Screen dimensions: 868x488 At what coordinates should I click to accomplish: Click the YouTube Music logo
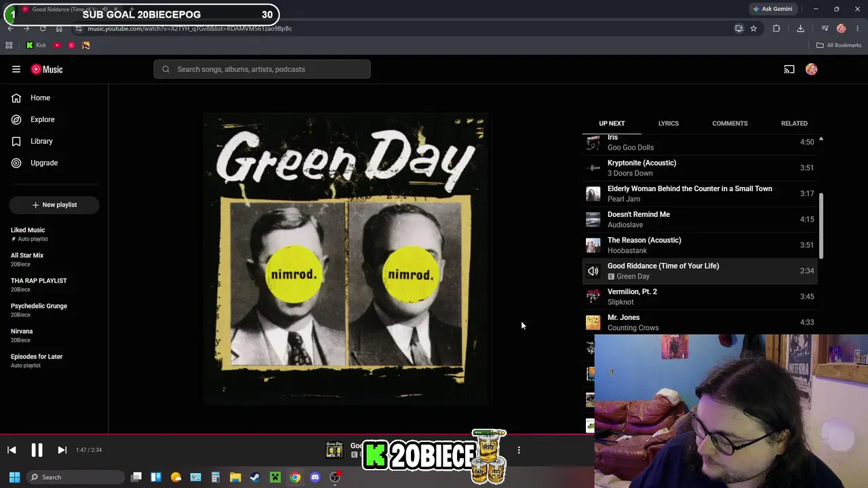[x=47, y=69]
